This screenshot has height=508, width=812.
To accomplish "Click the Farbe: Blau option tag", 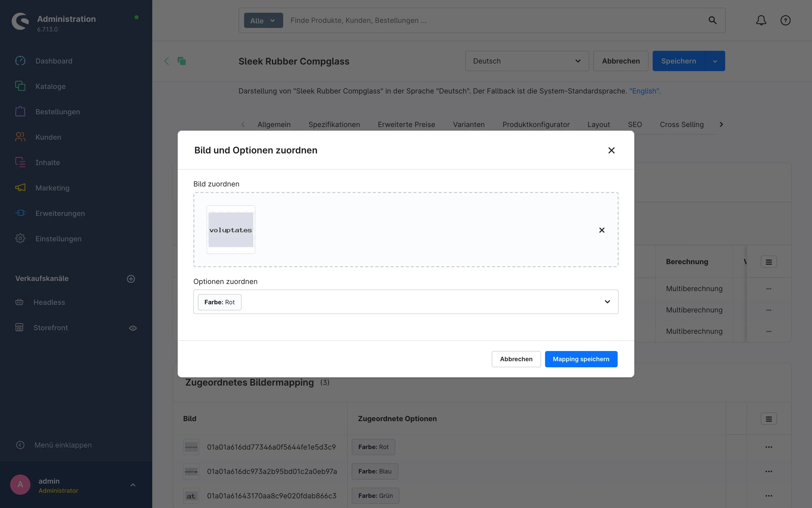I will [375, 471].
